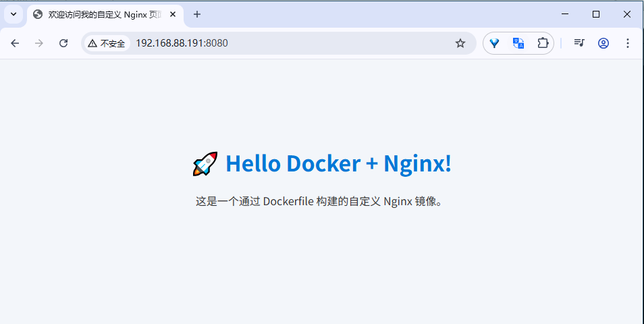
Task: Open the Extensions puzzle menu
Action: click(x=543, y=43)
